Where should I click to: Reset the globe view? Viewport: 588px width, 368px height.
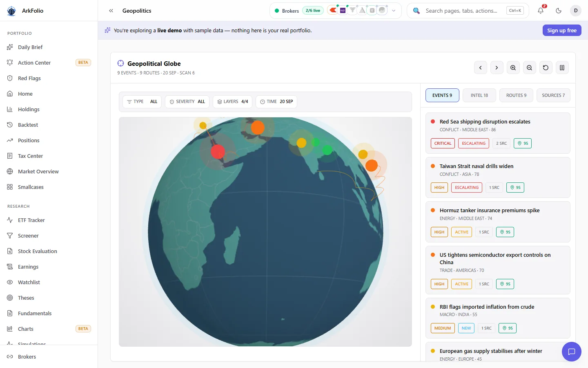(546, 67)
